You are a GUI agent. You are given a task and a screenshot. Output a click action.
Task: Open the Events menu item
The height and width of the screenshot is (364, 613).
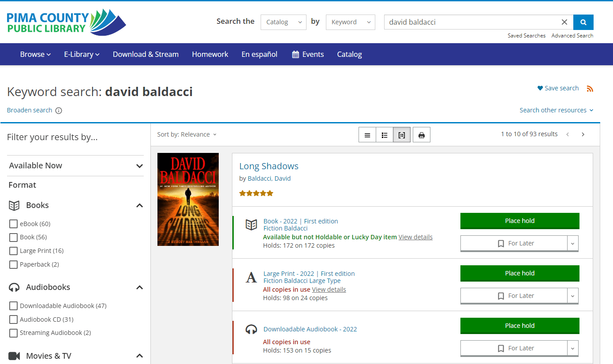point(308,54)
